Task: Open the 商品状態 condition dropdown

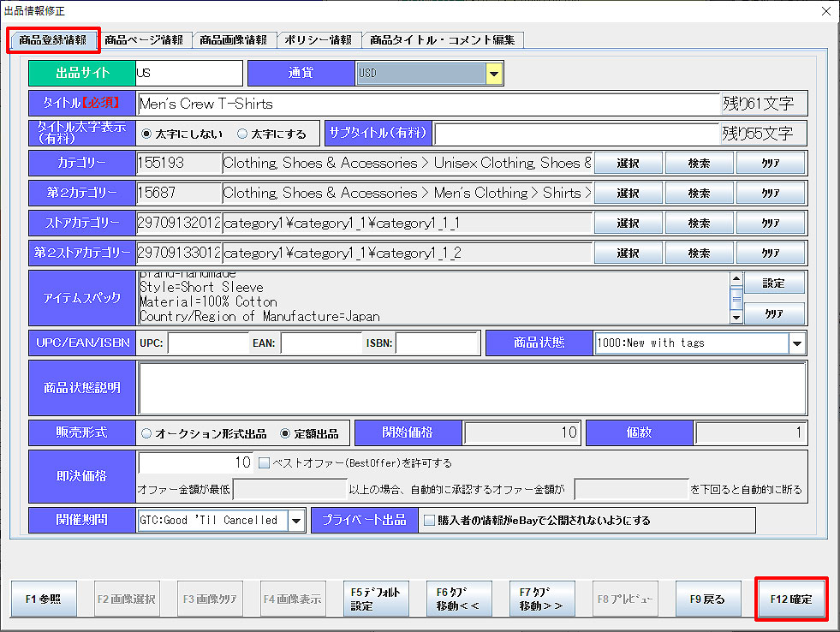Action: pyautogui.click(x=796, y=343)
